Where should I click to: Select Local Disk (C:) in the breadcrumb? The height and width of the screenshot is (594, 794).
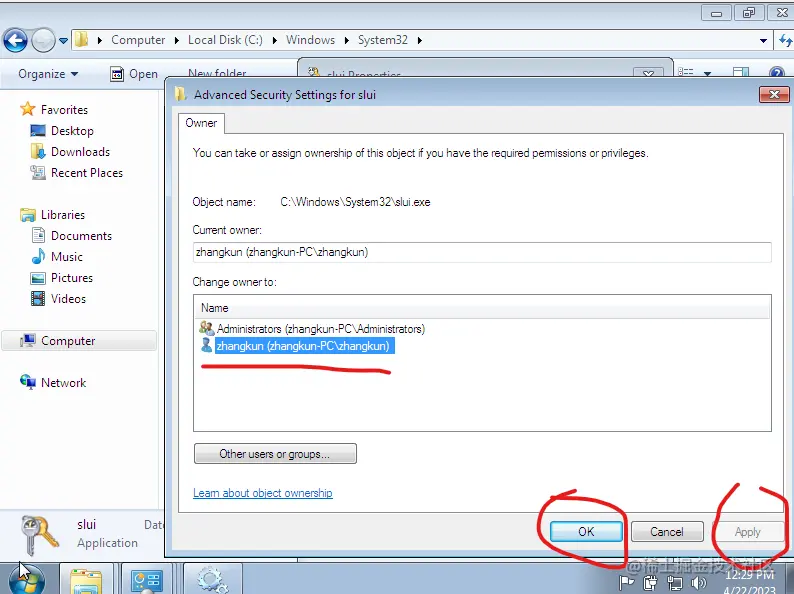225,40
